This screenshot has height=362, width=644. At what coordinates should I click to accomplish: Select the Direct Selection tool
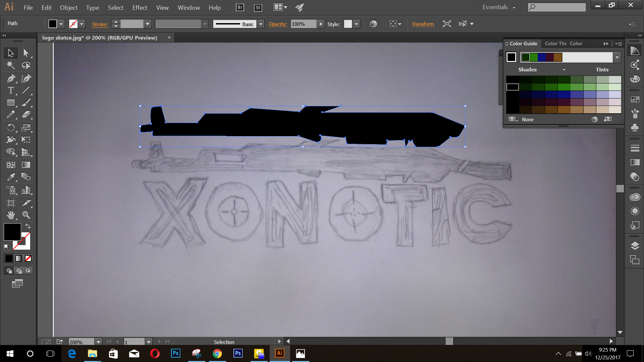click(x=26, y=53)
